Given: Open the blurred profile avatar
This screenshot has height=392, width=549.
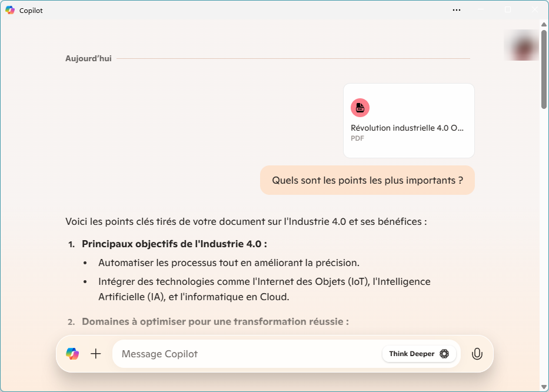Looking at the screenshot, I should (x=521, y=45).
